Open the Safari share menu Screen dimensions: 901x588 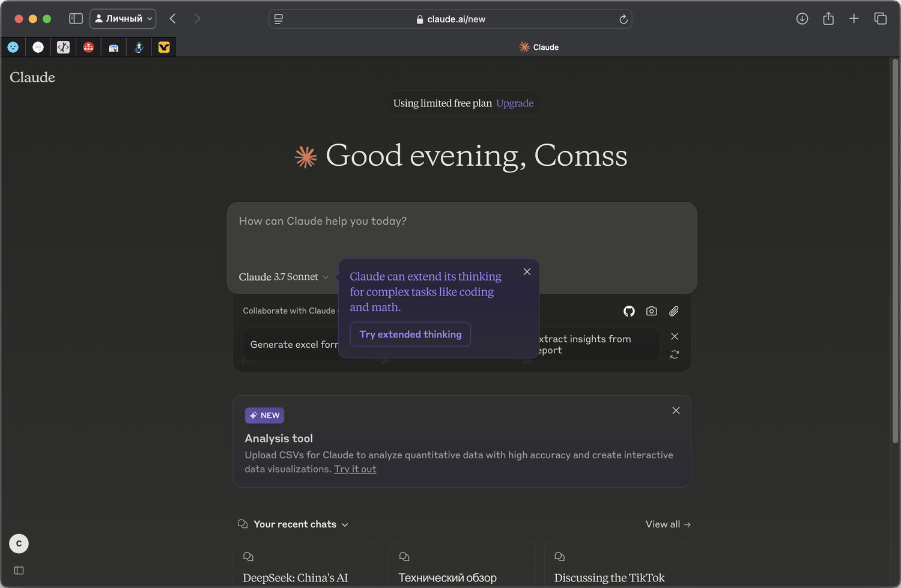click(828, 19)
